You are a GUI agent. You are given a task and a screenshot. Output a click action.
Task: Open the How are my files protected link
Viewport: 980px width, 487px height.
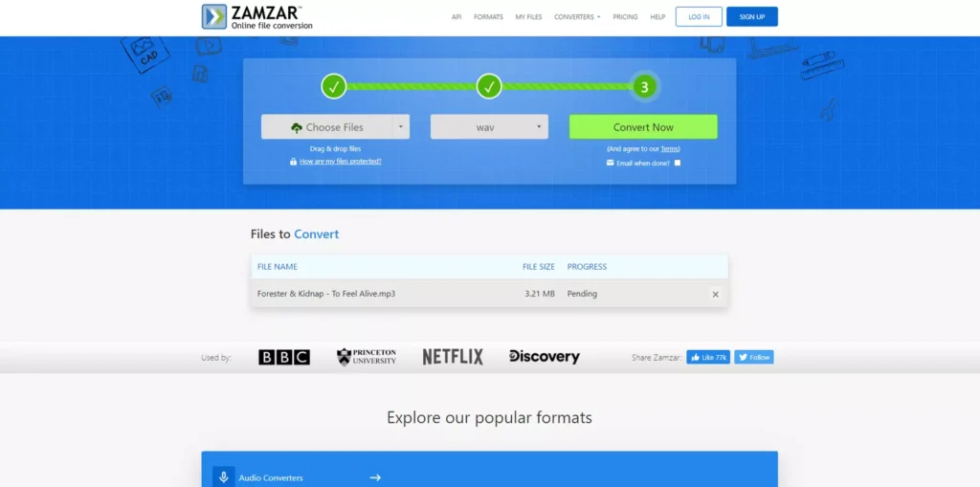pos(340,162)
